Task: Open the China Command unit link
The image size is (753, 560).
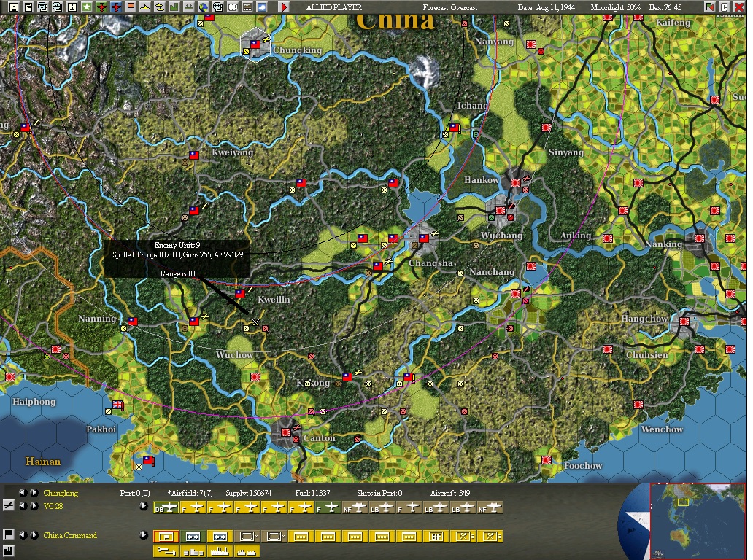Action: pyautogui.click(x=70, y=535)
